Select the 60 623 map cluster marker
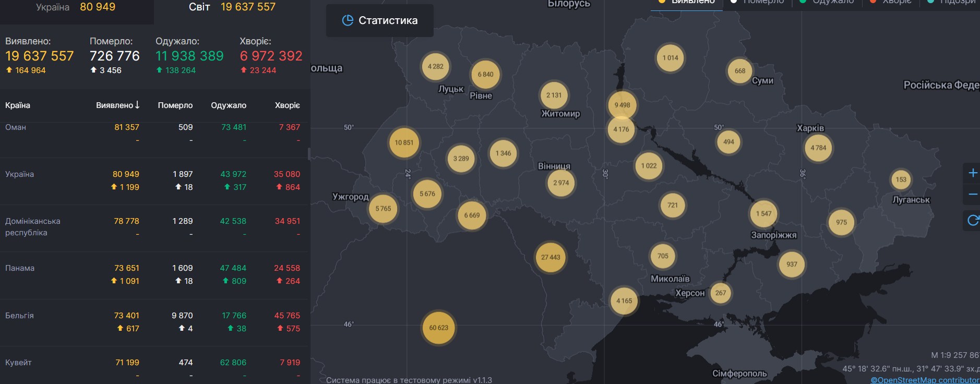The width and height of the screenshot is (980, 384). 438,328
